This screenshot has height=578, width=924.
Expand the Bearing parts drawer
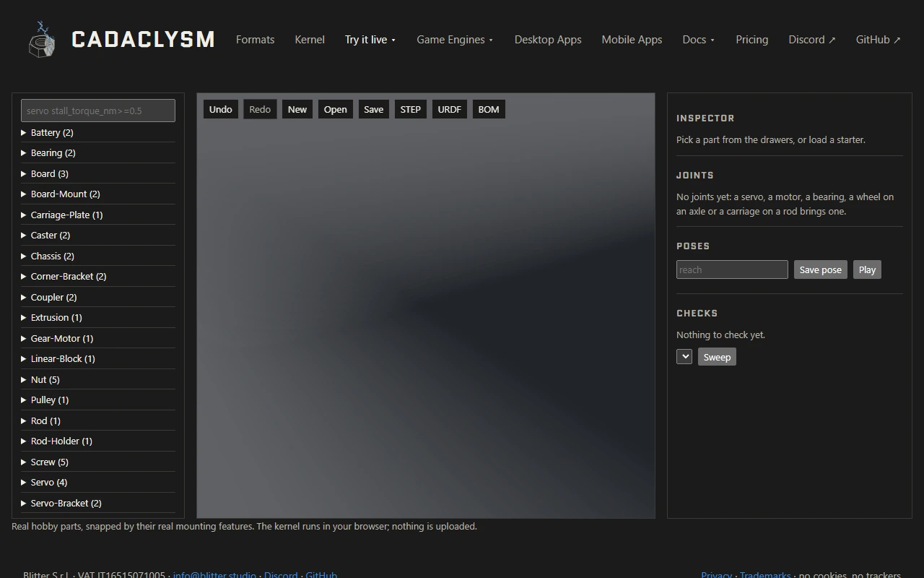point(98,153)
